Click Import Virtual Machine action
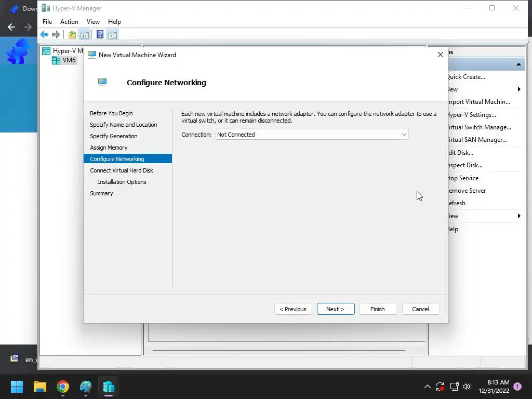The image size is (532, 399). coord(479,102)
